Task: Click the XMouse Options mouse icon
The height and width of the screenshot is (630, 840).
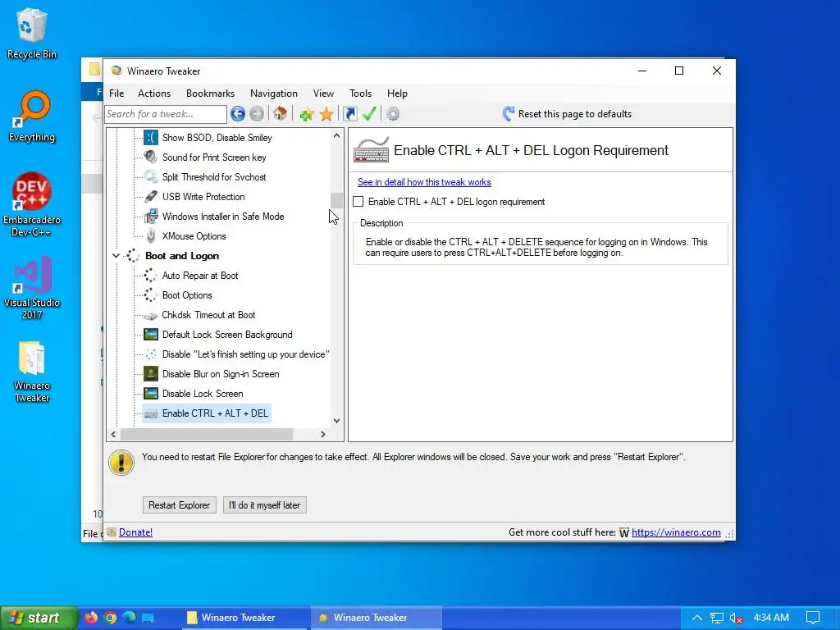Action: click(151, 236)
